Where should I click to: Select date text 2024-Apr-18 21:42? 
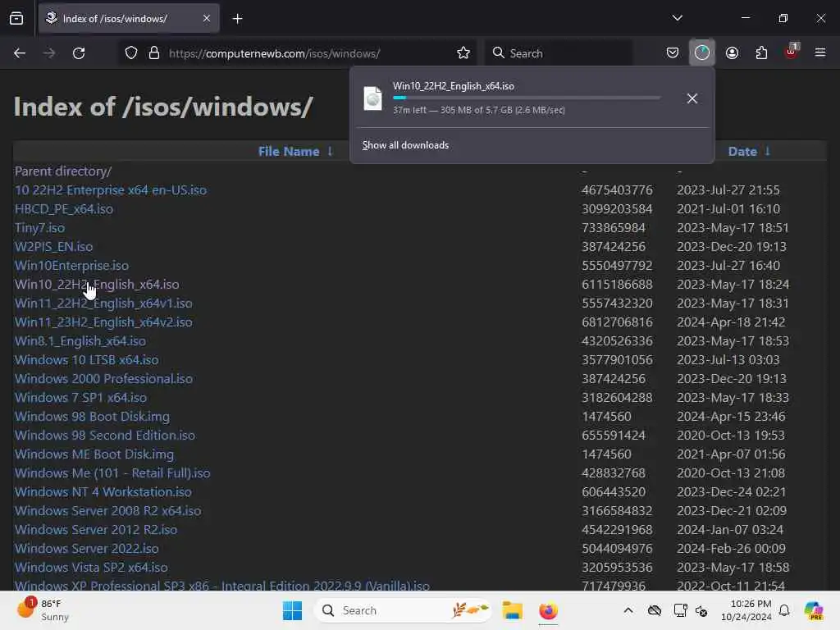point(731,322)
